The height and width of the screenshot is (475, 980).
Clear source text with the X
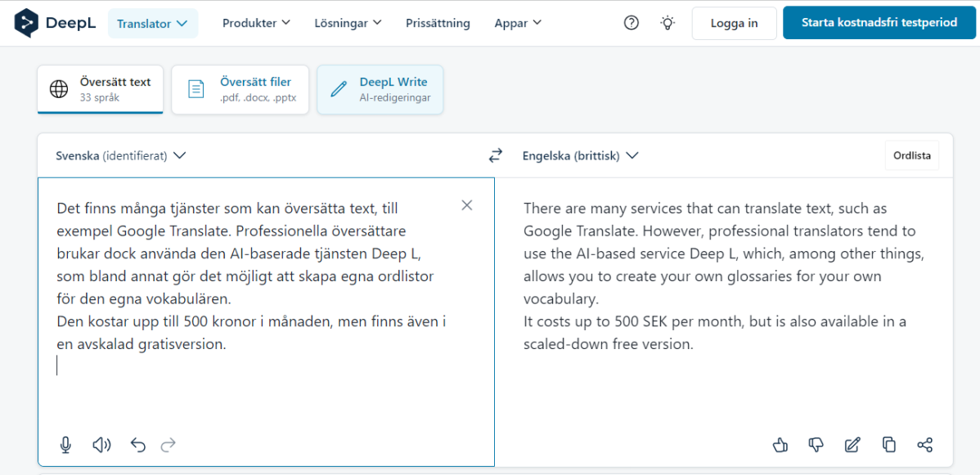467,205
